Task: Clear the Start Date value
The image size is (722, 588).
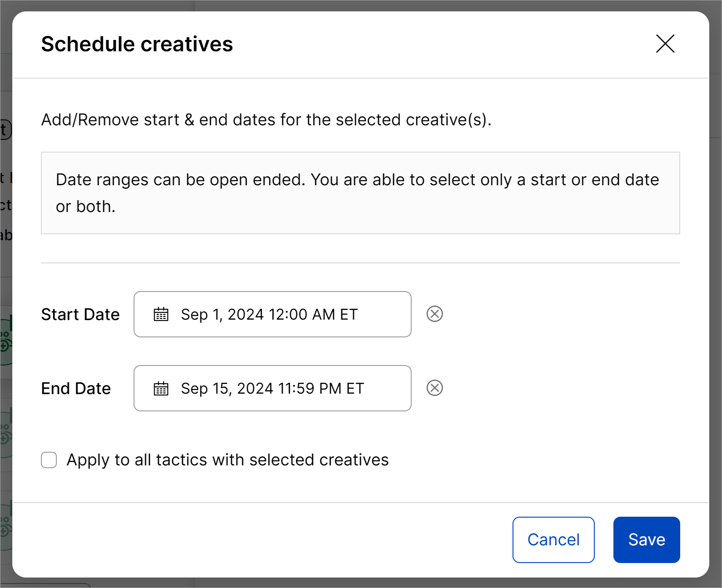Action: (x=434, y=314)
